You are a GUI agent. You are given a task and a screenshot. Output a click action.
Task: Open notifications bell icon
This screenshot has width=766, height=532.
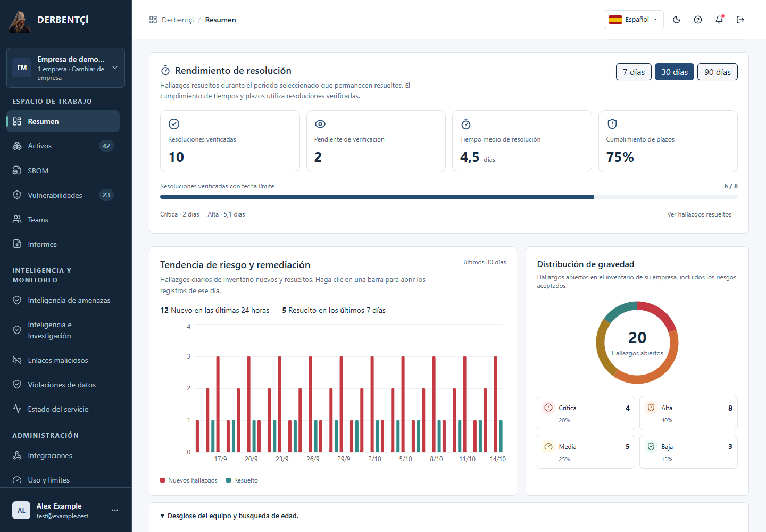(719, 20)
